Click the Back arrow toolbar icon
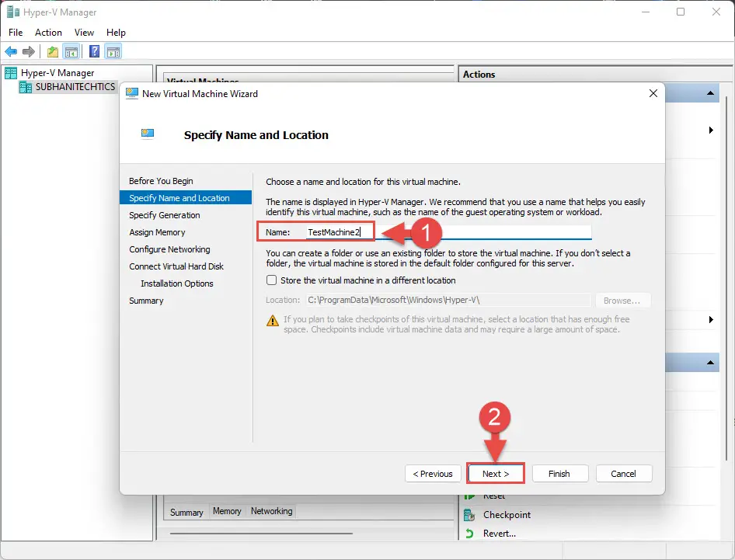The width and height of the screenshot is (735, 560). pyautogui.click(x=11, y=51)
